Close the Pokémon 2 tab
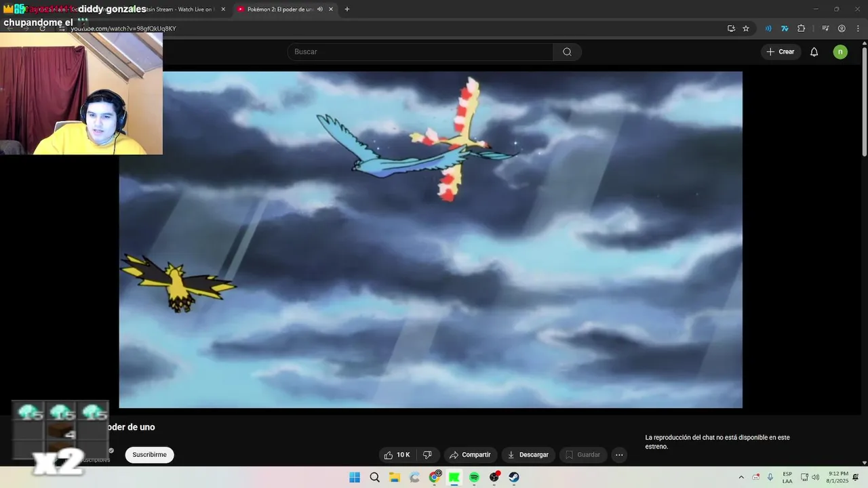 pos(331,9)
